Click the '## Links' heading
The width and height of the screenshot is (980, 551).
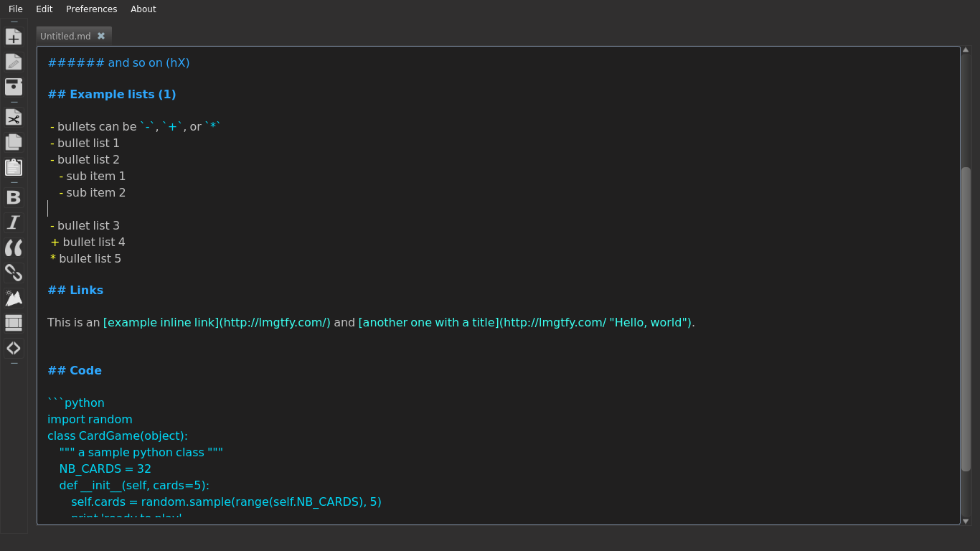click(75, 290)
